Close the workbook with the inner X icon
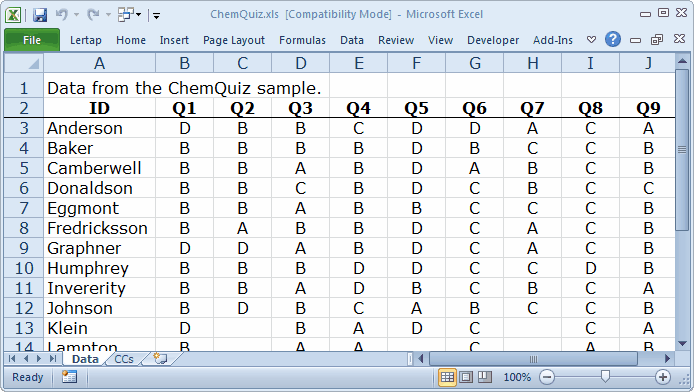The height and width of the screenshot is (392, 694). [679, 39]
